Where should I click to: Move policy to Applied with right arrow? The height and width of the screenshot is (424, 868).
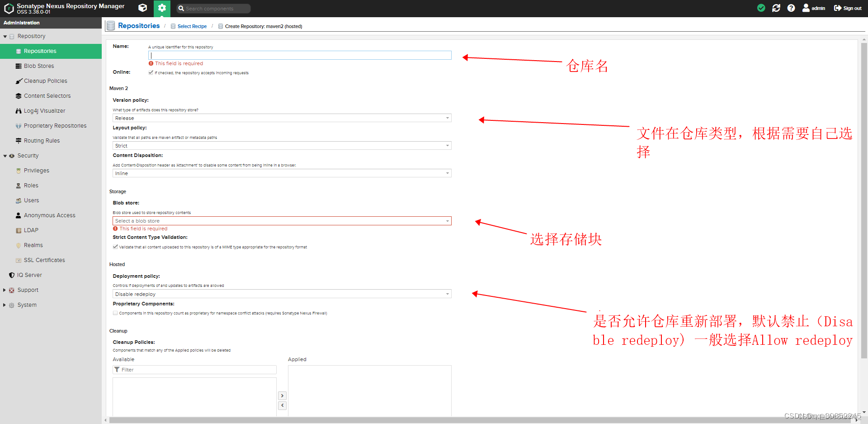tap(282, 396)
